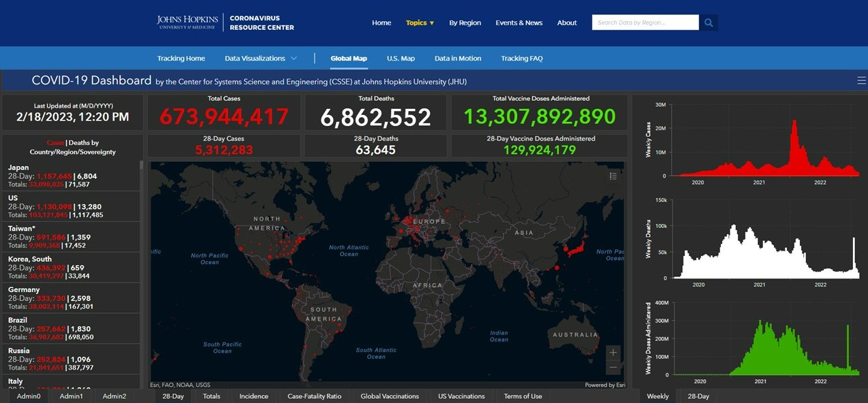Select the Global Map tab
This screenshot has width=868, height=403.
pyautogui.click(x=349, y=59)
